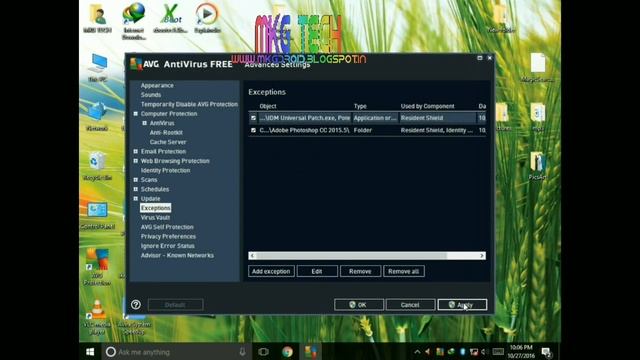Select the Exceptions tree item
This screenshot has width=640, height=360.
click(x=156, y=208)
